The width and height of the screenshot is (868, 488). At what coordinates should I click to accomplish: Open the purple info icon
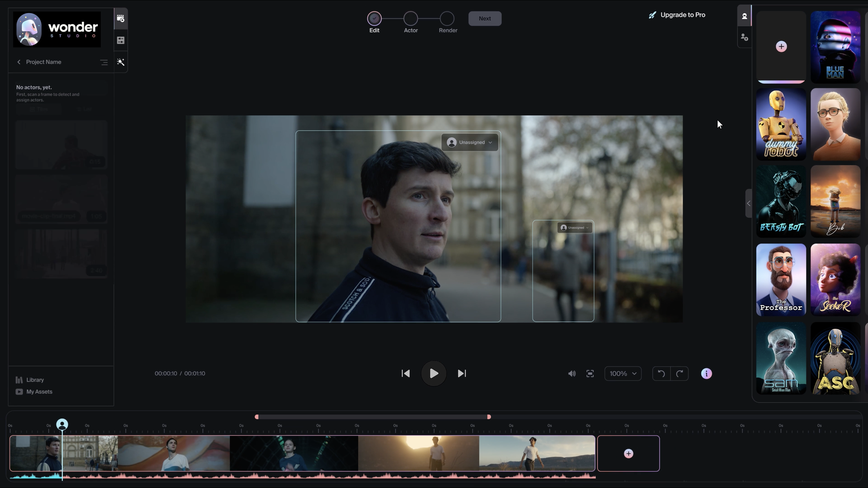(706, 373)
